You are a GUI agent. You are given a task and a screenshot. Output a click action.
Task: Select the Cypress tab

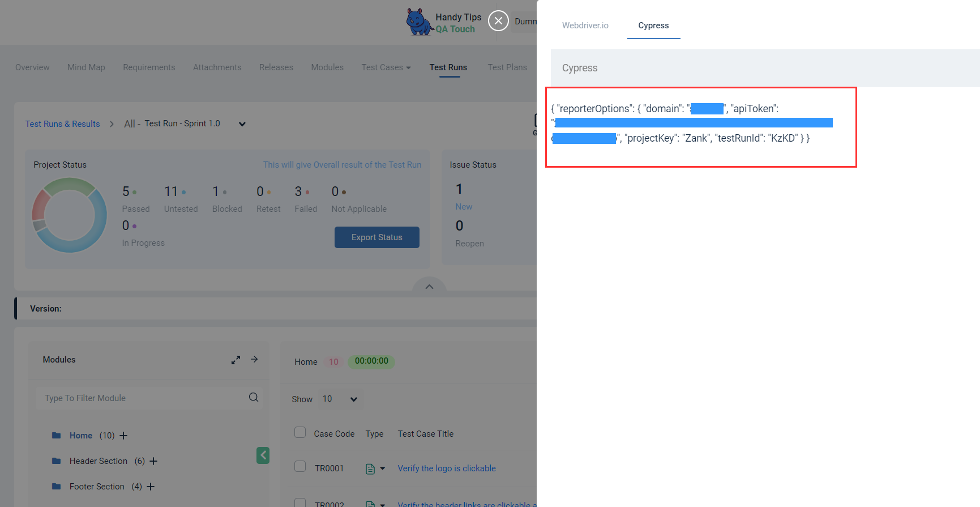click(x=653, y=25)
